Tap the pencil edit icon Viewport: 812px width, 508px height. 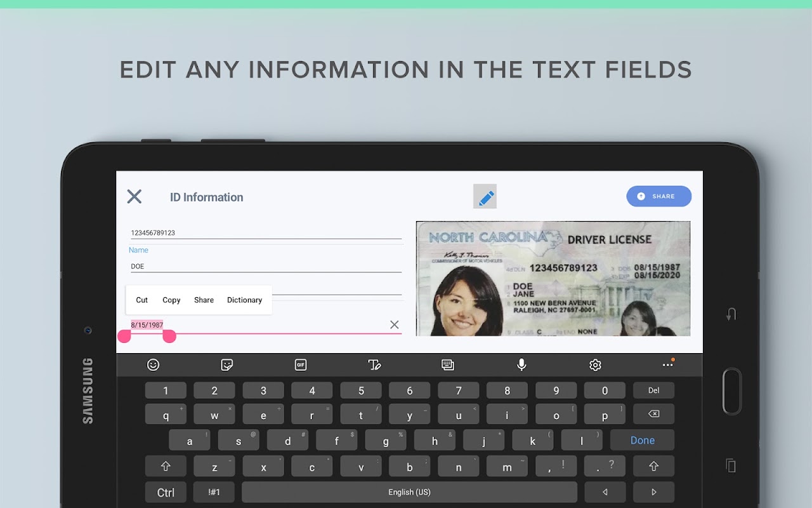click(485, 197)
